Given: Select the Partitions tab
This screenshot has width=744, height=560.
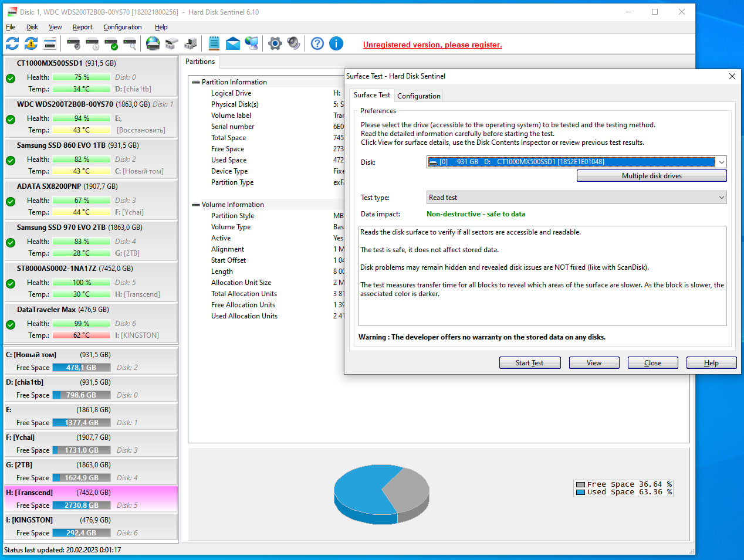Looking at the screenshot, I should coord(200,62).
